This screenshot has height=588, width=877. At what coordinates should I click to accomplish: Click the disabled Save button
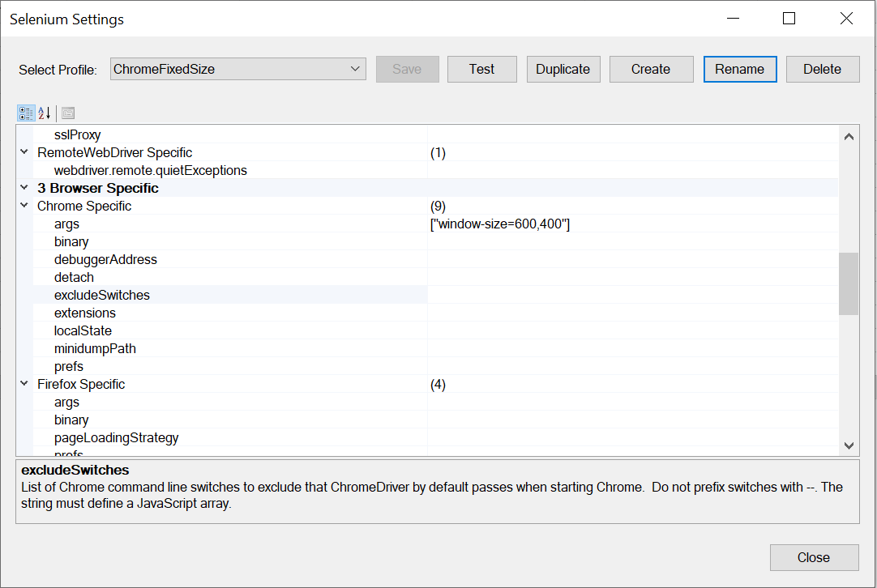(x=407, y=69)
